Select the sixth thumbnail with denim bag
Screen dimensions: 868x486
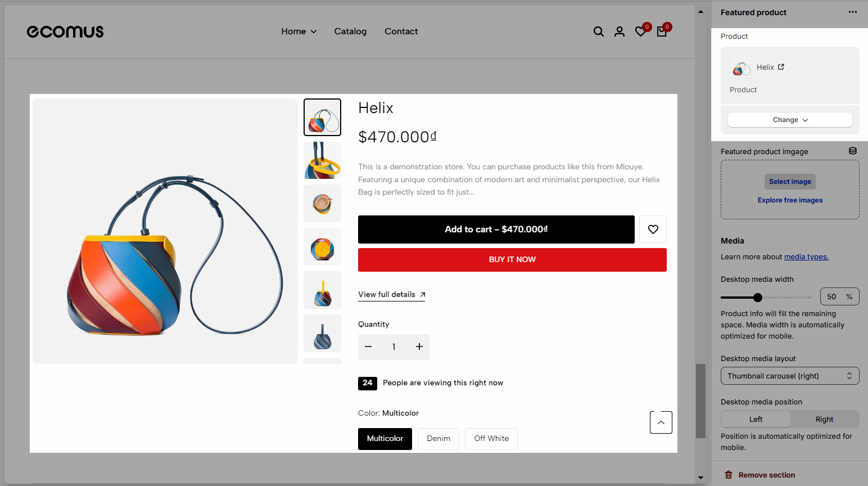pyautogui.click(x=322, y=334)
